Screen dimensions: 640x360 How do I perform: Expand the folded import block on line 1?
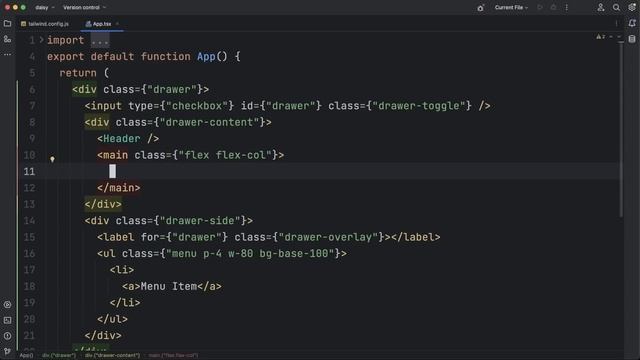[x=41, y=40]
